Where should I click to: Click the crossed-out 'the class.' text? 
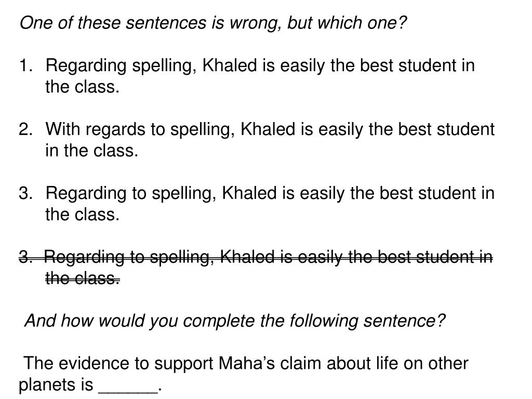83,278
